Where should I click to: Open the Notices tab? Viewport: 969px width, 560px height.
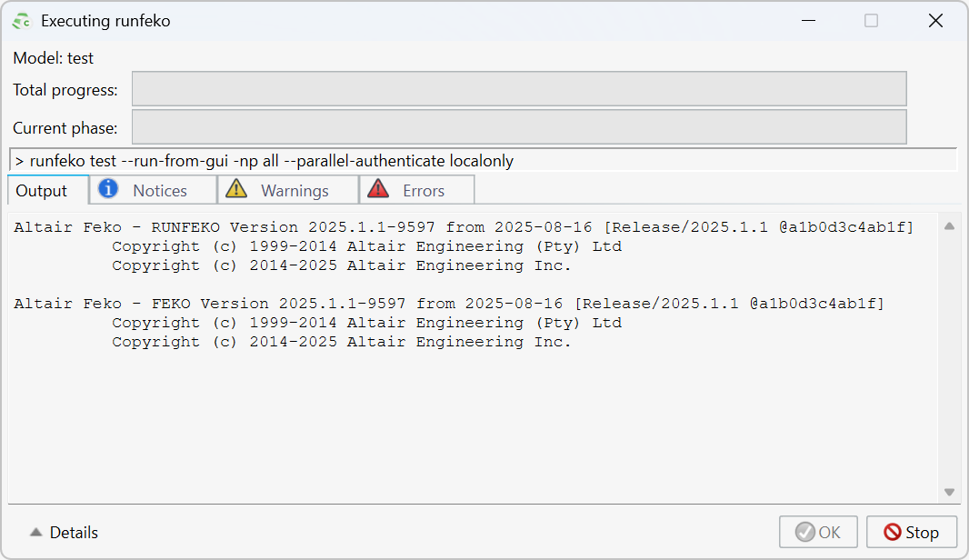point(153,190)
